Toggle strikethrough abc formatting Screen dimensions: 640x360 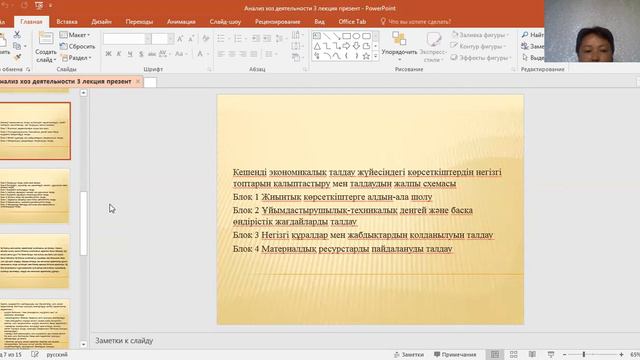152,54
